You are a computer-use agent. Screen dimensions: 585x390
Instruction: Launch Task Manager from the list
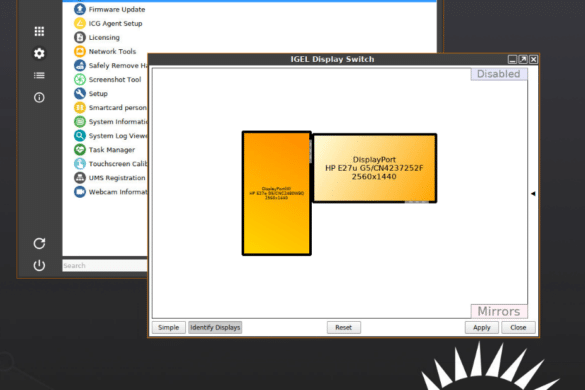pyautogui.click(x=112, y=150)
